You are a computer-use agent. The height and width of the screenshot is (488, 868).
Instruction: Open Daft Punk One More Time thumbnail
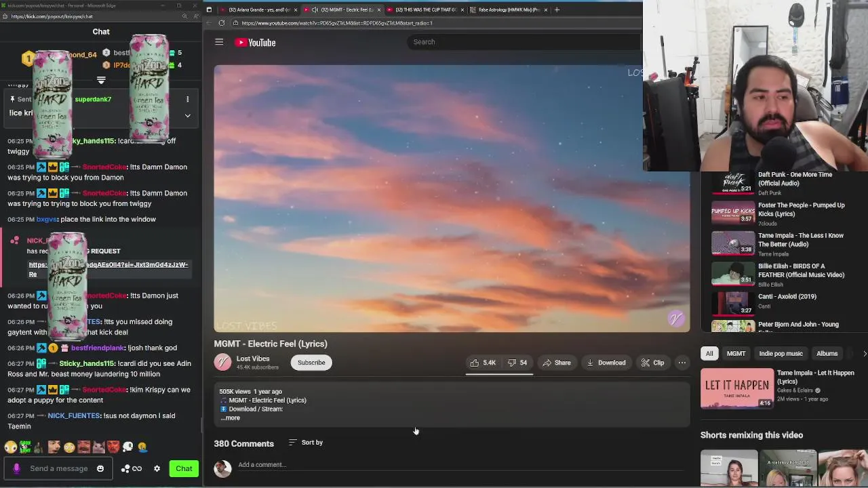click(732, 182)
